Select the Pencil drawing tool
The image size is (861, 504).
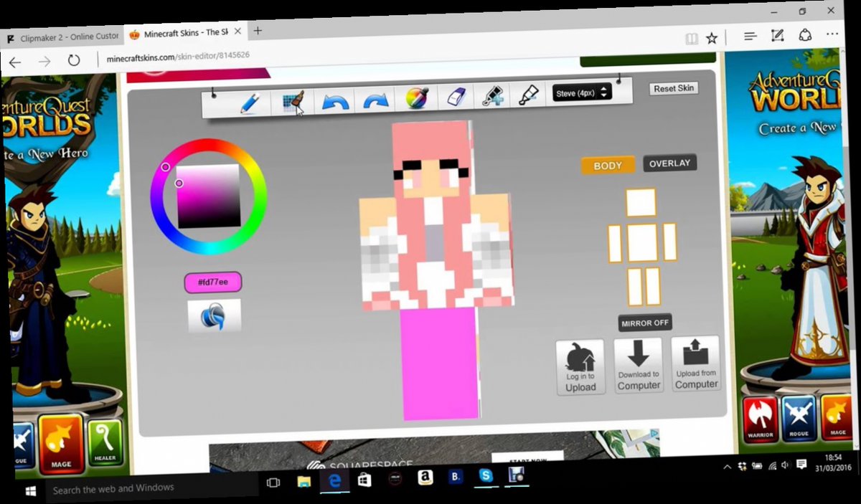[x=250, y=101]
